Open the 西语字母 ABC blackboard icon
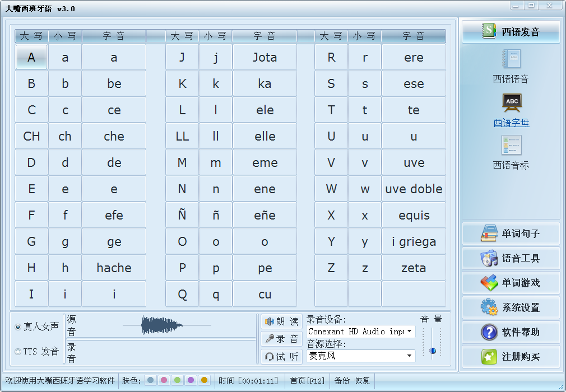The image size is (566, 392). [512, 102]
